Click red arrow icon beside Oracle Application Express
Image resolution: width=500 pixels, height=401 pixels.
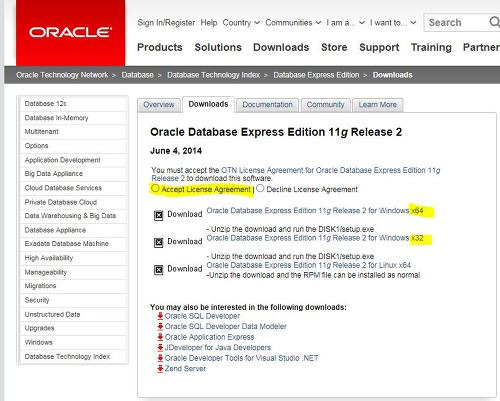[x=160, y=337]
